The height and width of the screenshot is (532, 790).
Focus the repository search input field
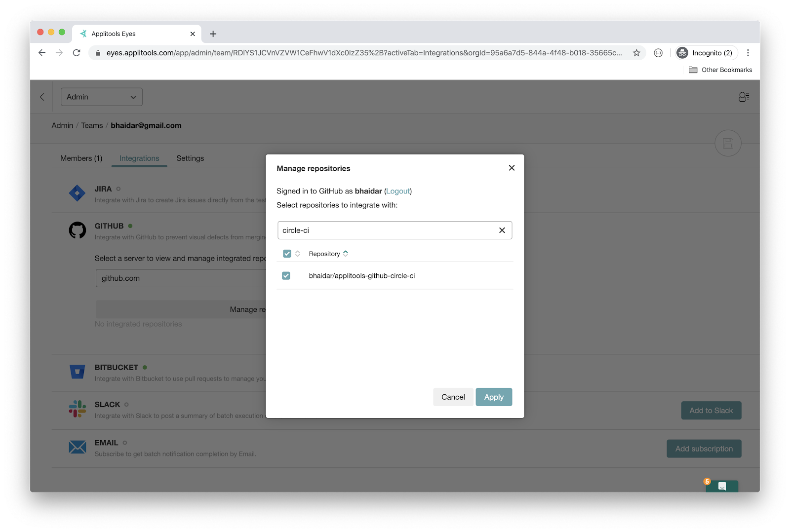point(385,230)
